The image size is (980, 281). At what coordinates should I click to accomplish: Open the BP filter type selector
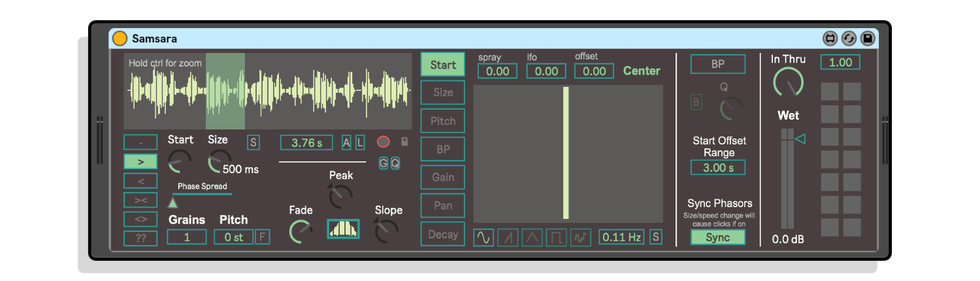pos(717,65)
